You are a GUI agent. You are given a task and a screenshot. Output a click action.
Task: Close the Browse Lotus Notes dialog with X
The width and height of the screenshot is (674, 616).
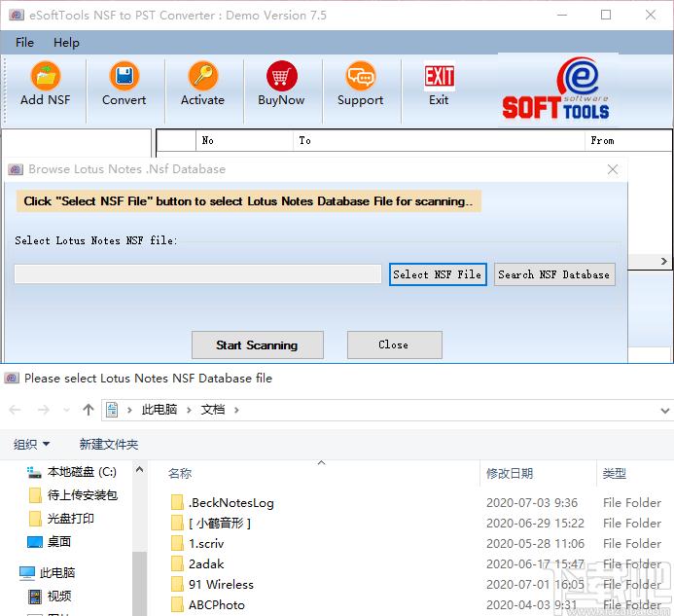tap(613, 169)
